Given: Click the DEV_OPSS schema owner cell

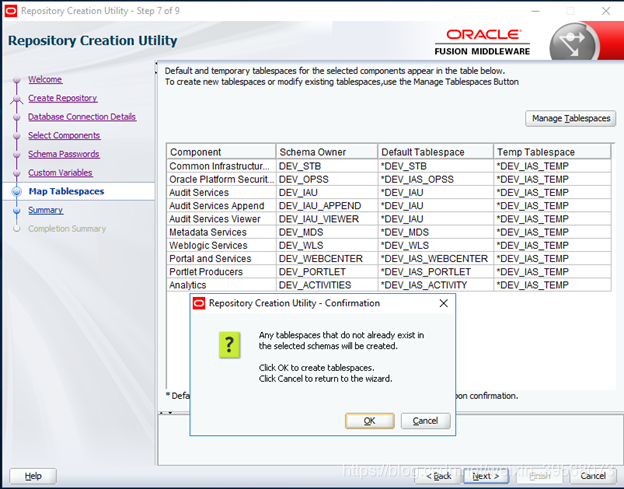Looking at the screenshot, I should [x=327, y=179].
